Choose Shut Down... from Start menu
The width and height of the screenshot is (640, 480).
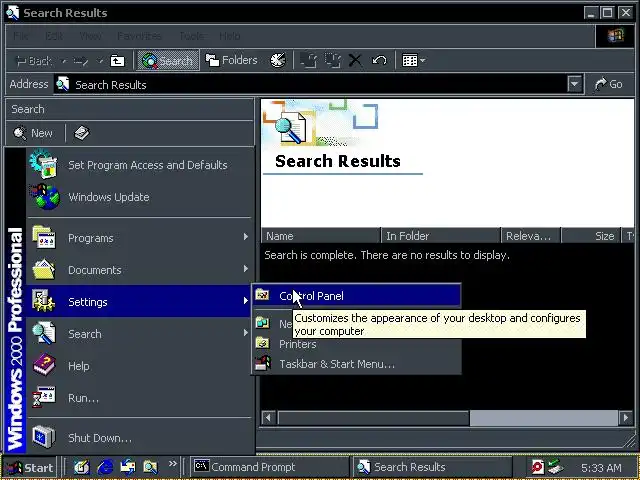(x=138, y=438)
